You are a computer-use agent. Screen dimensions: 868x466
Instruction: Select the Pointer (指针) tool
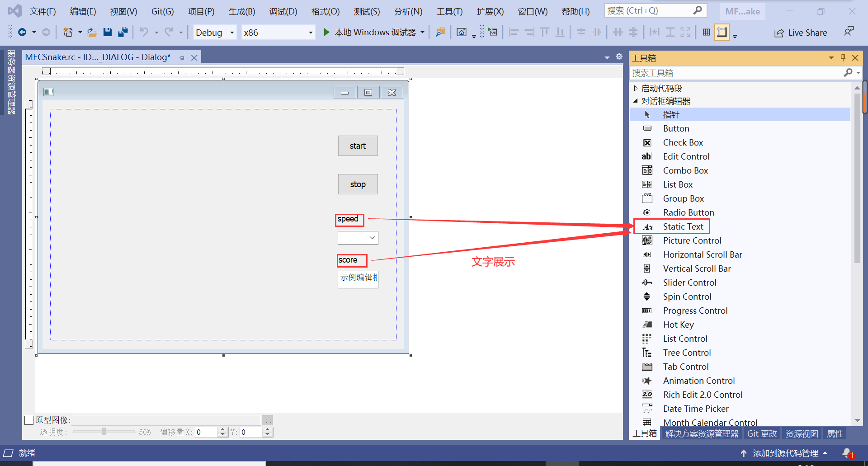740,114
